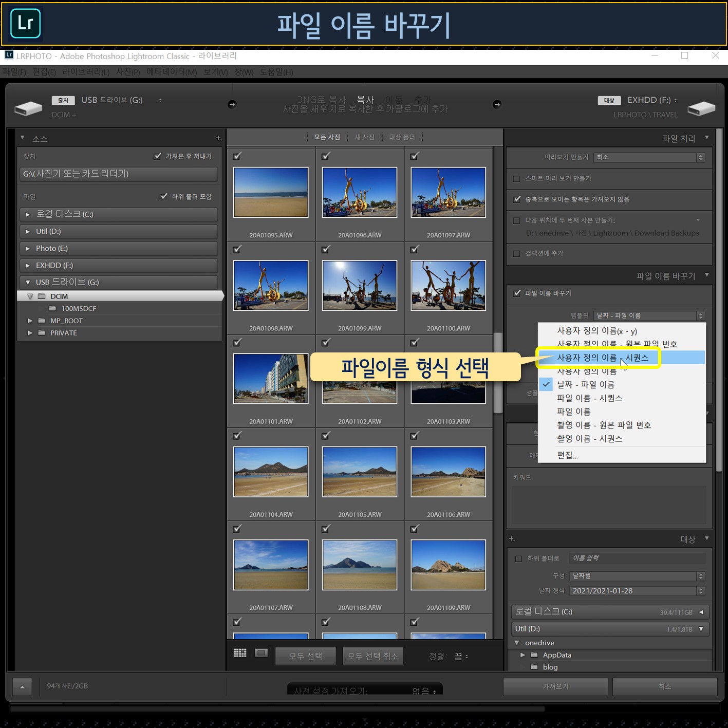
Task: Toggle 하위 폴더 포함 checkbox
Action: coord(164,196)
